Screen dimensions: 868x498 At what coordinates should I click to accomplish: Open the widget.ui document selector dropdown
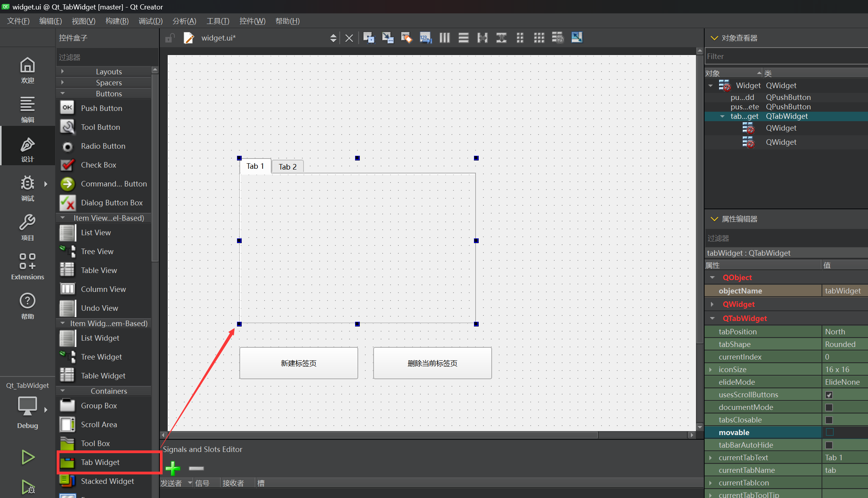click(333, 38)
